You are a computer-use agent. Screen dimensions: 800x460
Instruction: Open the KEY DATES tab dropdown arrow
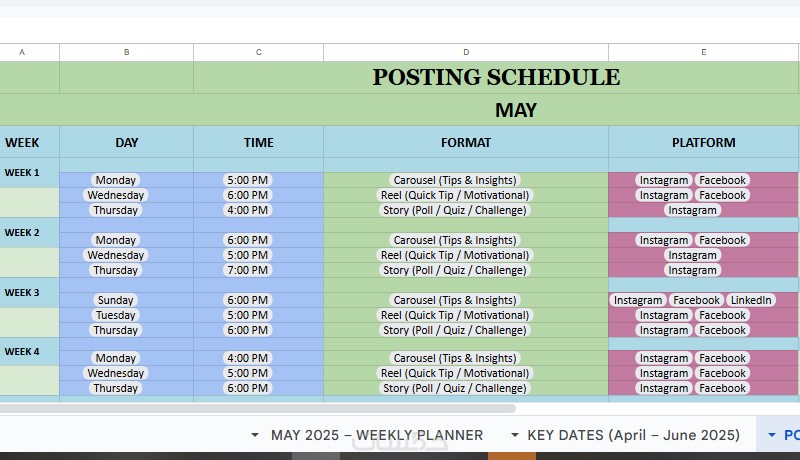click(x=515, y=435)
